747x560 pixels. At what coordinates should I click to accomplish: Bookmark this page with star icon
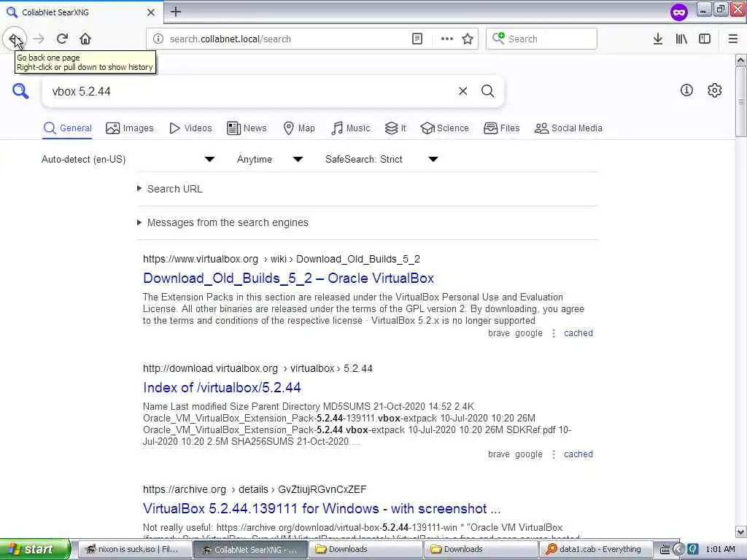pyautogui.click(x=468, y=39)
